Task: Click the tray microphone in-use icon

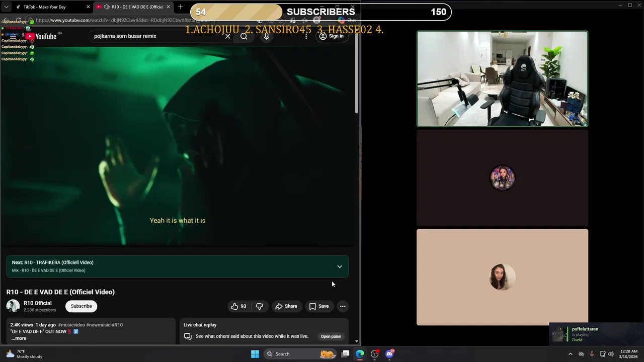Action: click(592, 354)
